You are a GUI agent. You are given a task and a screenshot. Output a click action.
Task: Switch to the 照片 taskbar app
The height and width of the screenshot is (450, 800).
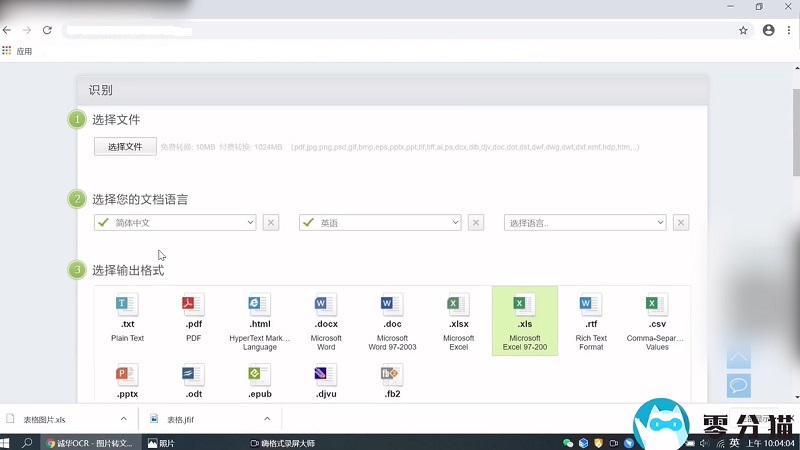click(x=160, y=442)
